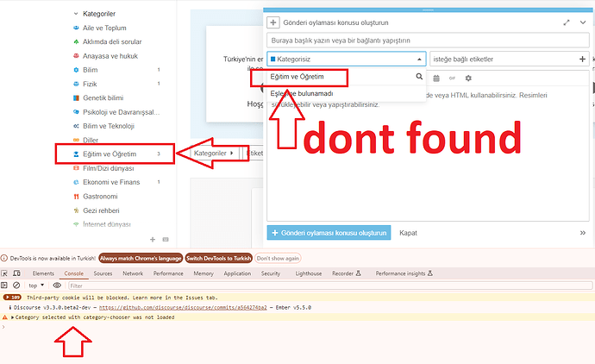
Task: Click the Bilim category icon
Action: tap(76, 70)
